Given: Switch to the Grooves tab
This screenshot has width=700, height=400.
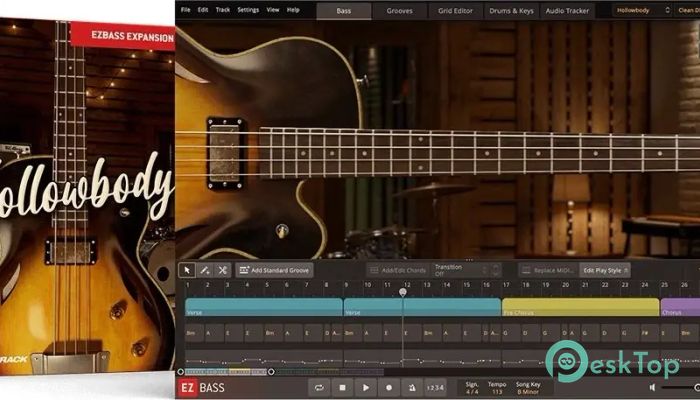Looking at the screenshot, I should [401, 11].
